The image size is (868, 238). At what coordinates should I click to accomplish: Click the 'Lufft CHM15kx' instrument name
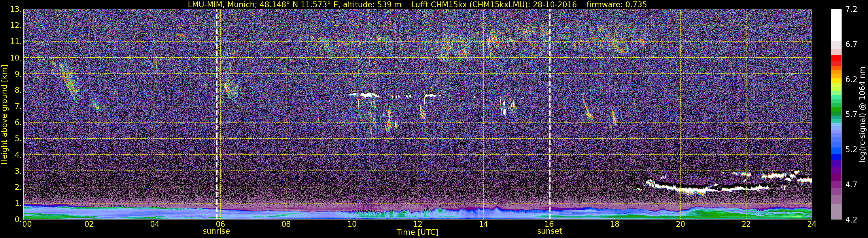coord(439,4)
